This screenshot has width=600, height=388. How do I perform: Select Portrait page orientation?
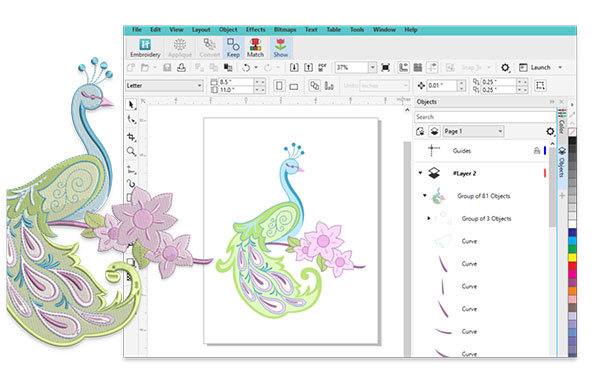pyautogui.click(x=279, y=86)
